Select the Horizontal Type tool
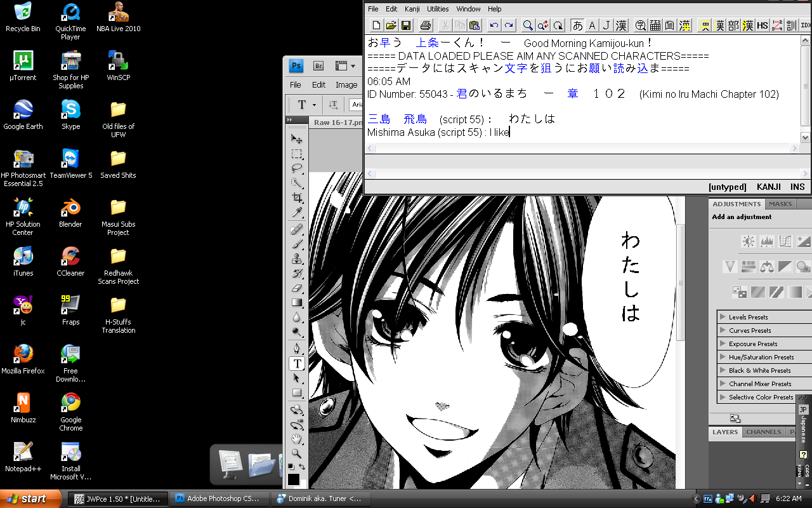 pos(296,364)
